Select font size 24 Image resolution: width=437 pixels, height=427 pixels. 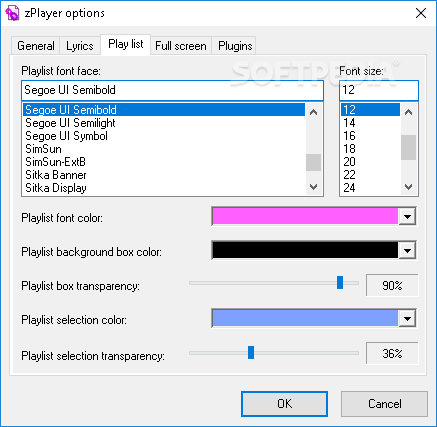click(x=370, y=188)
